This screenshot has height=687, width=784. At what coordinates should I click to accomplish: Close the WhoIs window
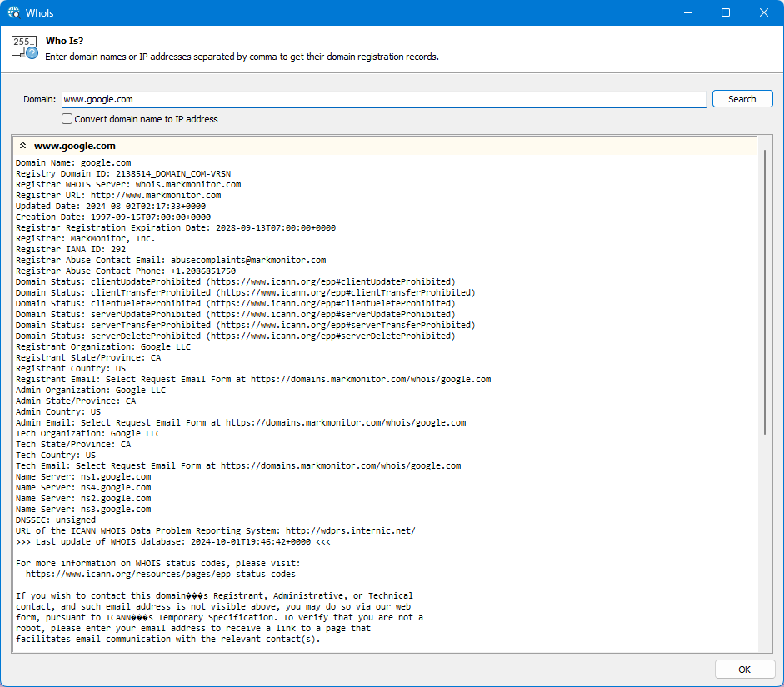pos(763,12)
